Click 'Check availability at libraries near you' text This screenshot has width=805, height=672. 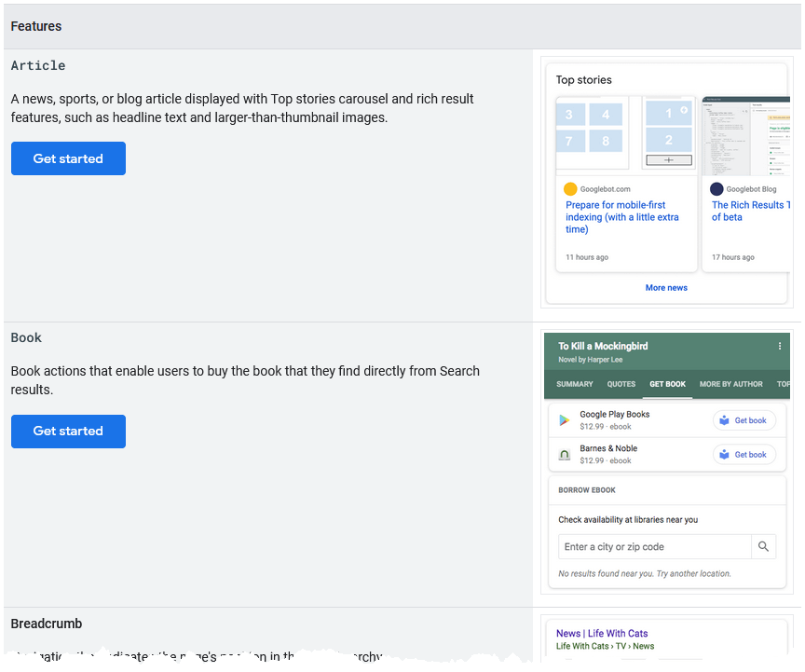coord(628,520)
